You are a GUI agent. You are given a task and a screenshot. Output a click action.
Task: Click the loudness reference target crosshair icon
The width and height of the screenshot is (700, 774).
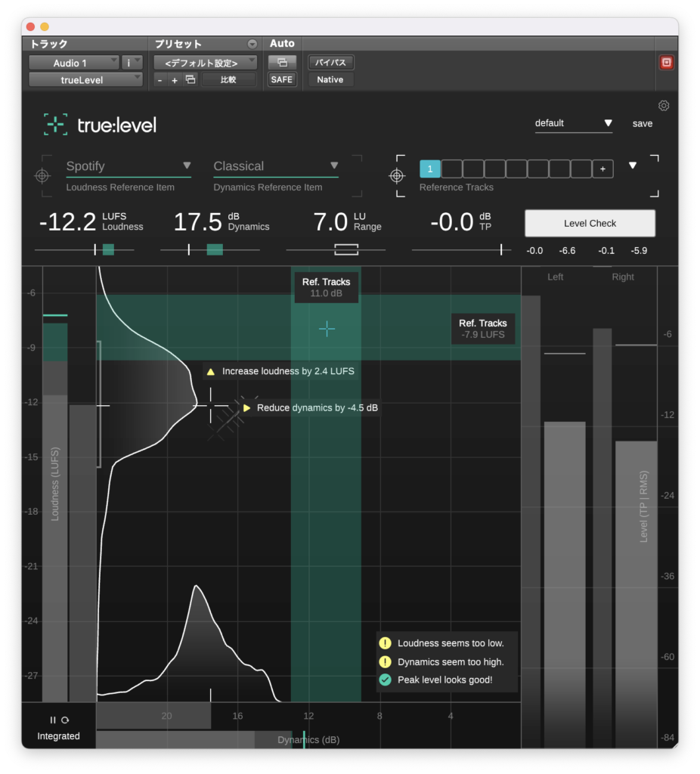(42, 175)
